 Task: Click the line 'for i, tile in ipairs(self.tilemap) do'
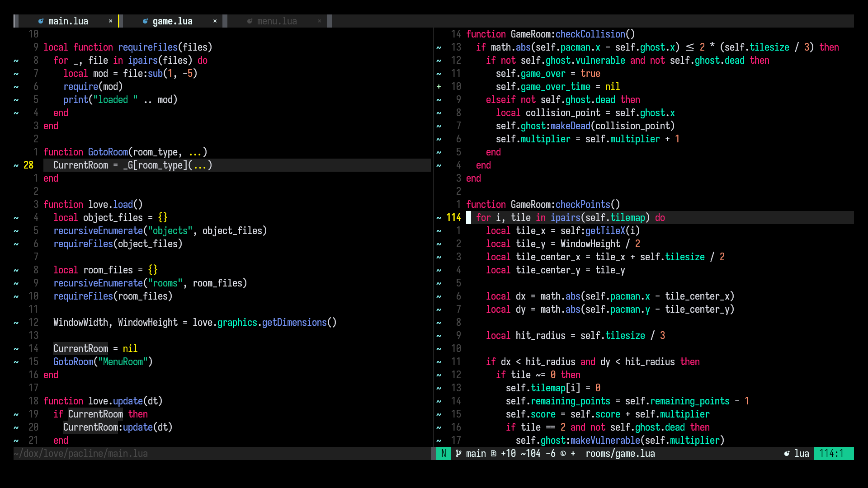click(x=571, y=218)
